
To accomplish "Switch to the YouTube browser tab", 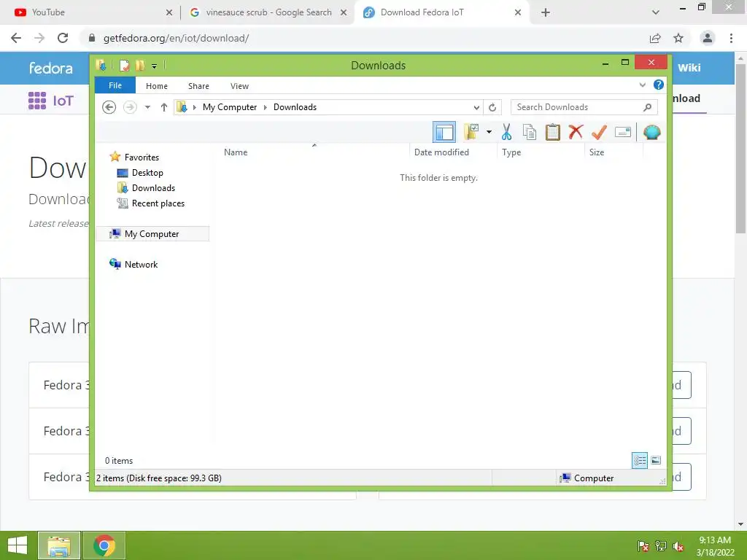I will click(x=90, y=12).
